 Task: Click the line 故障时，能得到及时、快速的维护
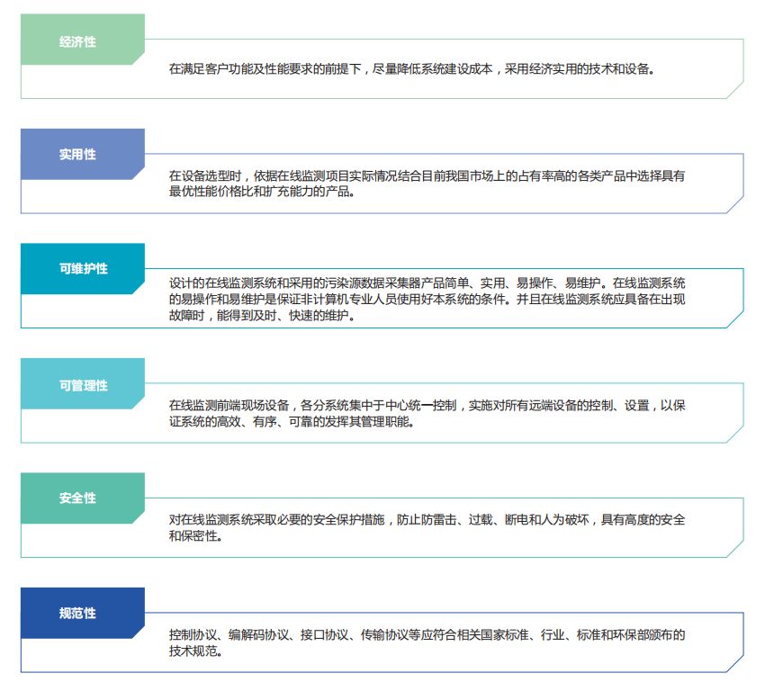click(x=262, y=316)
